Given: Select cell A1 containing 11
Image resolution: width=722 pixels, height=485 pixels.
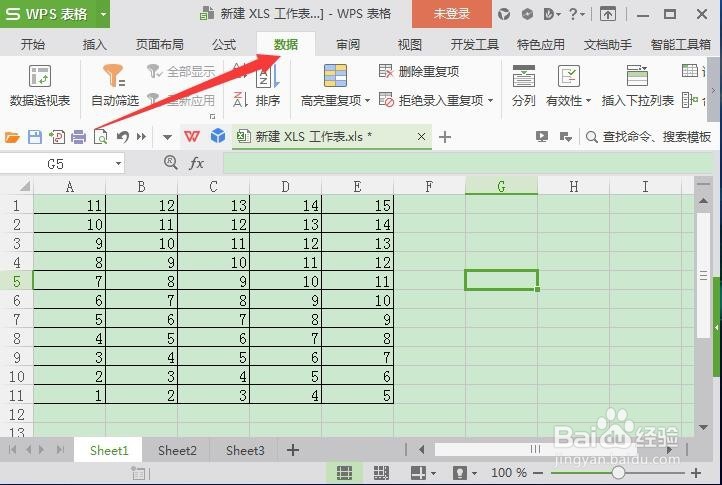Looking at the screenshot, I should pos(70,205).
